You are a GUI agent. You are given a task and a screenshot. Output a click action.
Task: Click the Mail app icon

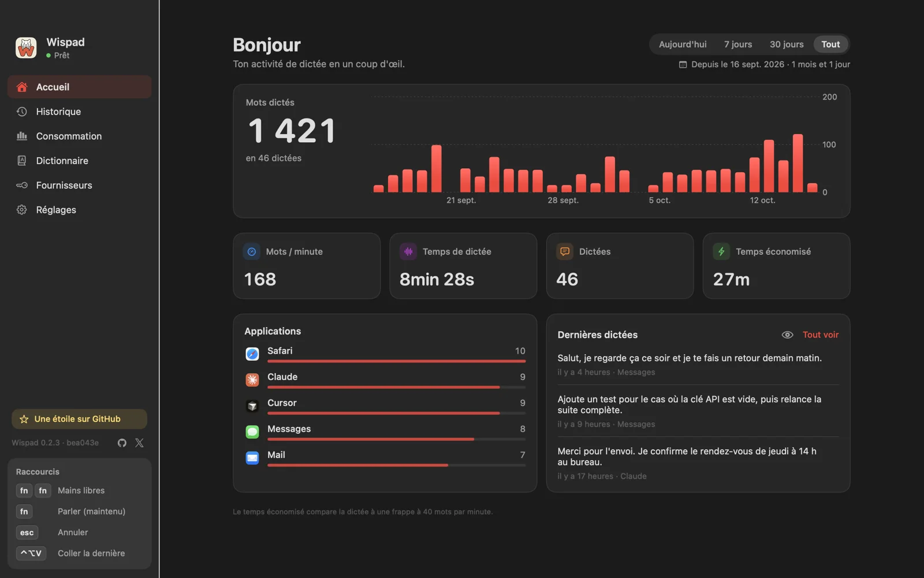tap(252, 458)
